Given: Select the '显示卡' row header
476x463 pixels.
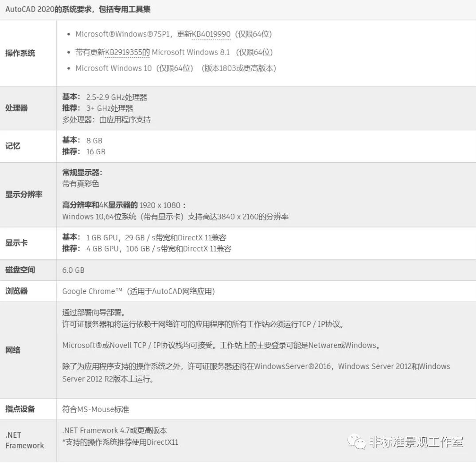Looking at the screenshot, I should click(16, 243).
